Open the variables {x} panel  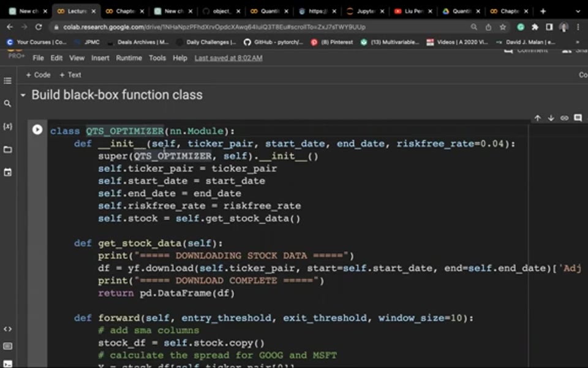[x=7, y=126]
